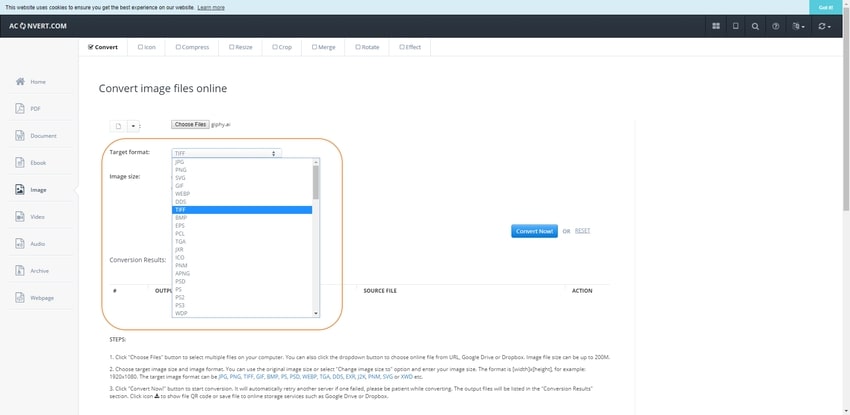This screenshot has width=850, height=415.
Task: Open the Target format combo box
Action: click(226, 153)
